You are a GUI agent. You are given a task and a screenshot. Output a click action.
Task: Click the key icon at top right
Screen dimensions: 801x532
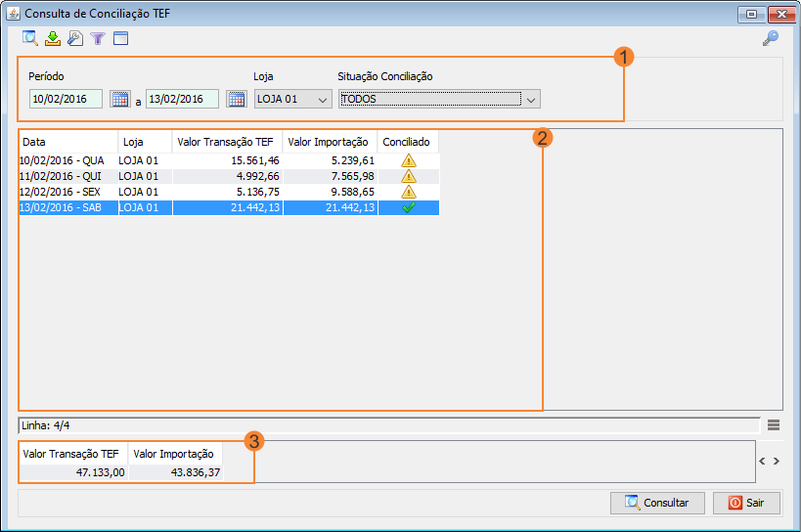771,38
